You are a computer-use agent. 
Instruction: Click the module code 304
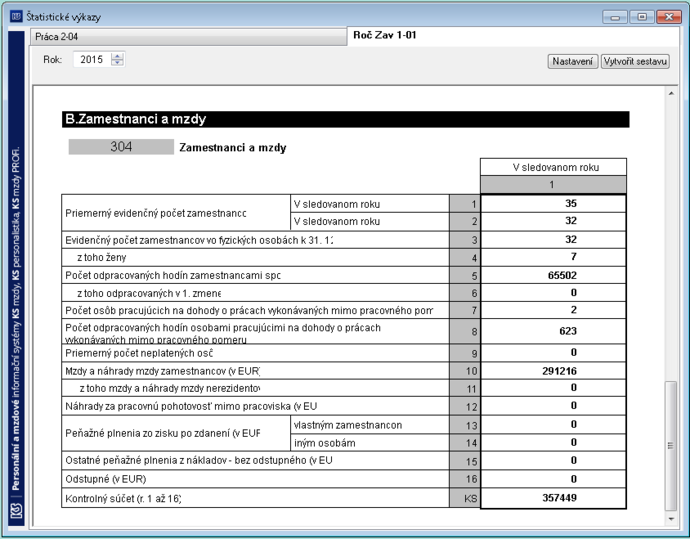[x=121, y=147]
